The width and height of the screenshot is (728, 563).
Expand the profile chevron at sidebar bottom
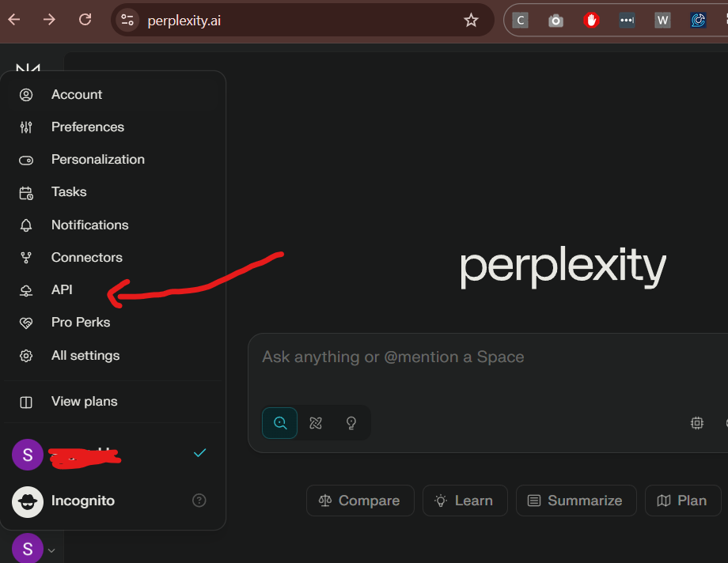pyautogui.click(x=51, y=550)
